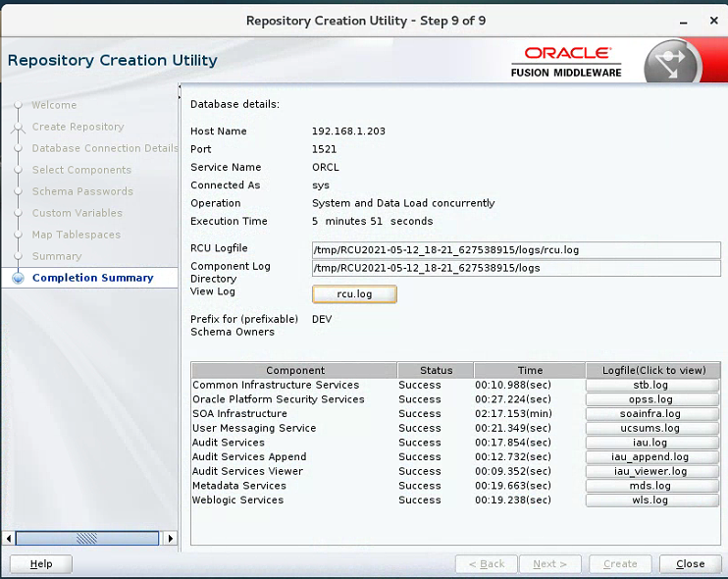The image size is (728, 579).
Task: View the mds.log logfile
Action: [651, 486]
